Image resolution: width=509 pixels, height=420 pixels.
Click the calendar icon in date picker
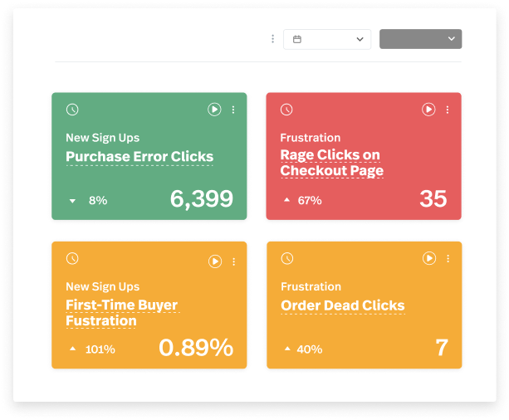click(297, 39)
